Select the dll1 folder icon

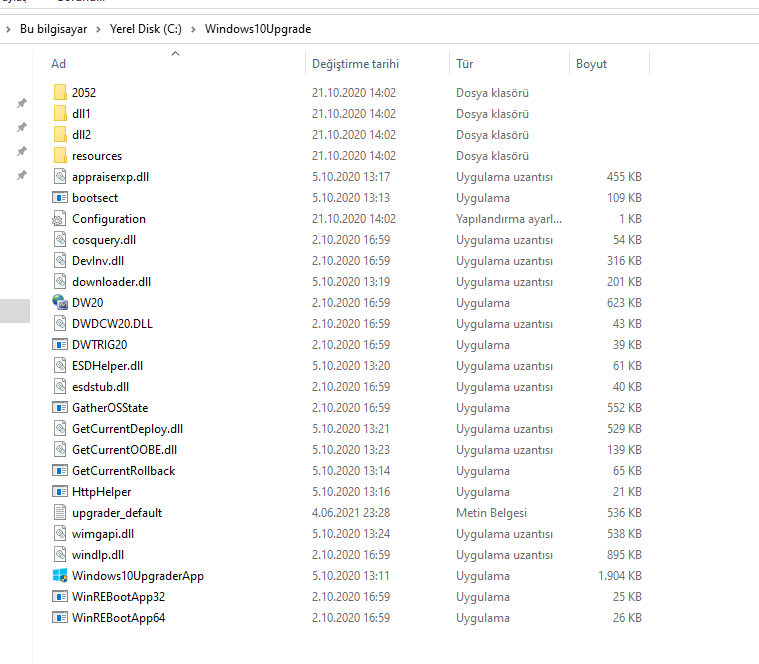(60, 113)
